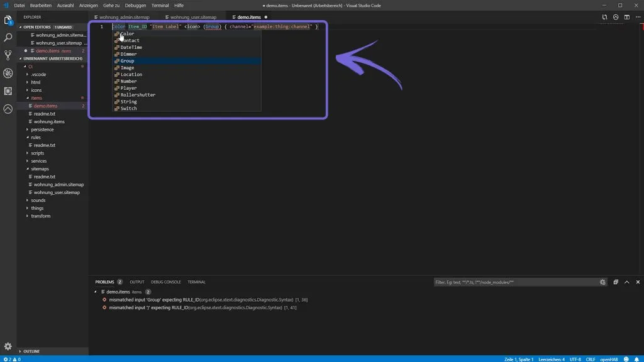Open problems filter settings gear

(x=602, y=282)
